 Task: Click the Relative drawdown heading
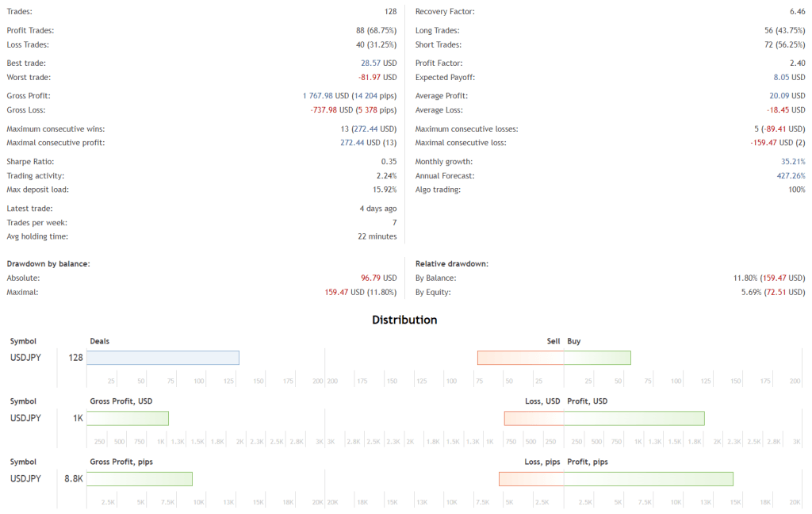pyautogui.click(x=452, y=263)
